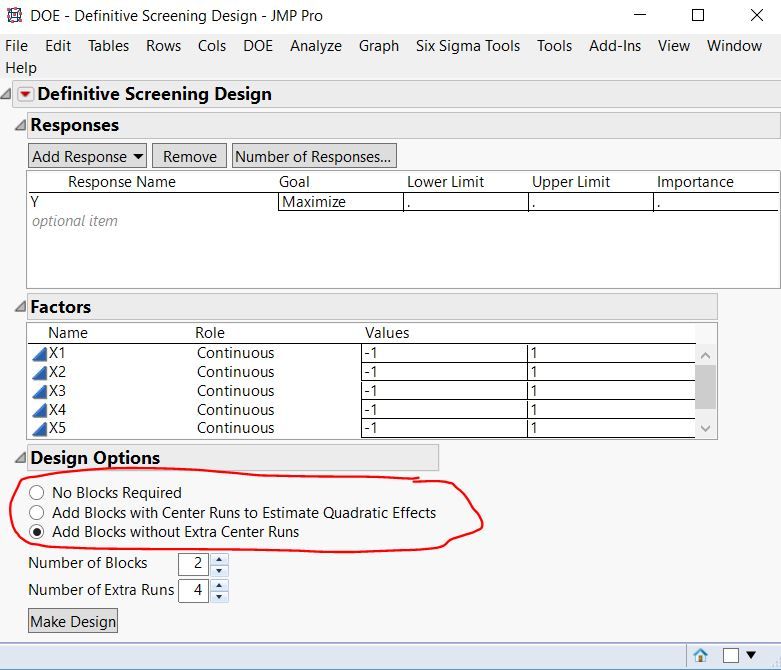Screen dimensions: 781x670
Task: Increase the Number of Extra Runs
Action: [219, 585]
